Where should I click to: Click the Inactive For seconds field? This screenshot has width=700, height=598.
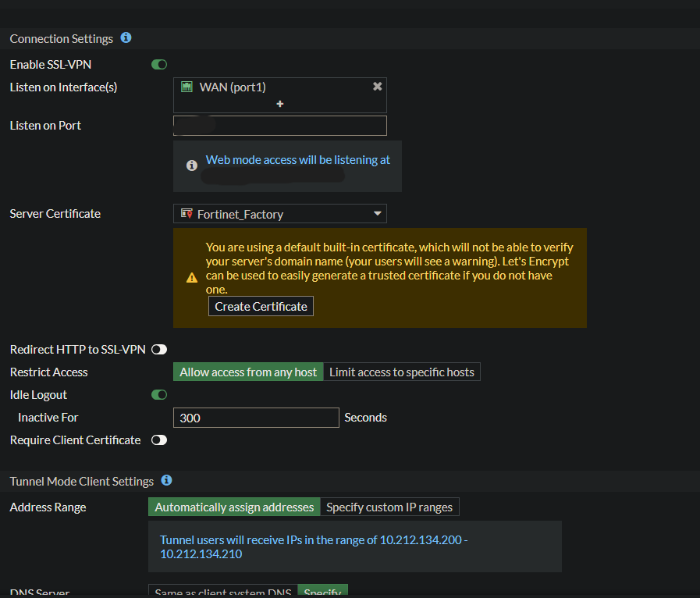pyautogui.click(x=256, y=418)
